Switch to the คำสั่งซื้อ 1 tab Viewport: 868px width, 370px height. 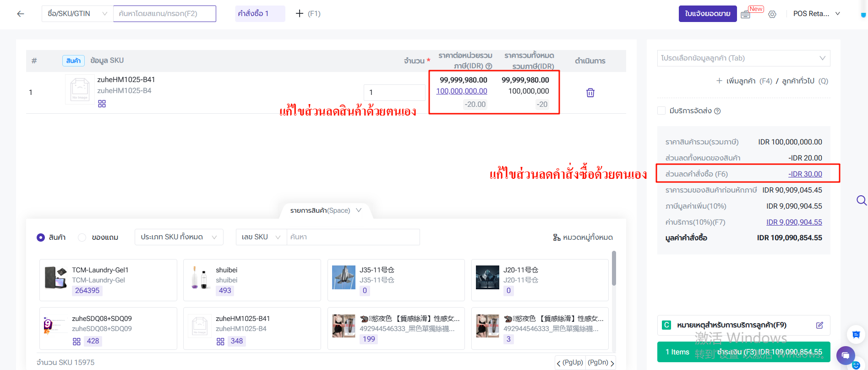pos(260,14)
